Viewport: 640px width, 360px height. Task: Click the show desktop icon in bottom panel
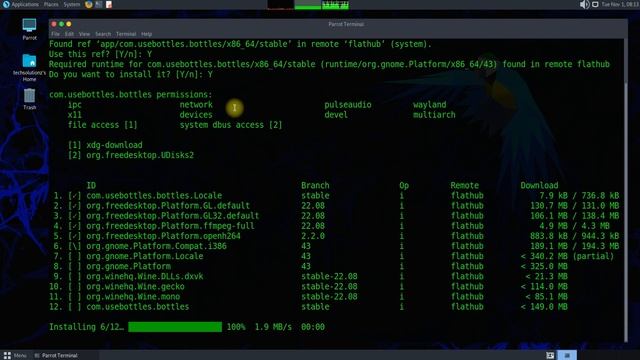tap(550, 356)
